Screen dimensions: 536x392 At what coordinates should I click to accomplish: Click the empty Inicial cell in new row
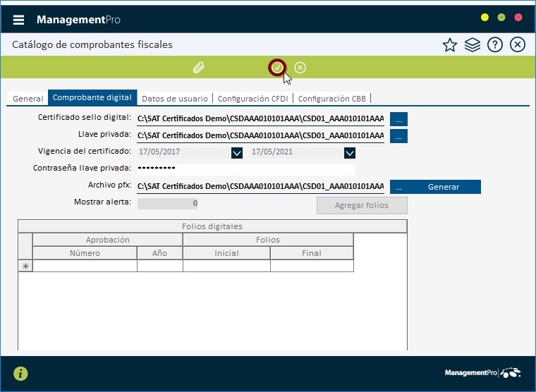coord(226,266)
